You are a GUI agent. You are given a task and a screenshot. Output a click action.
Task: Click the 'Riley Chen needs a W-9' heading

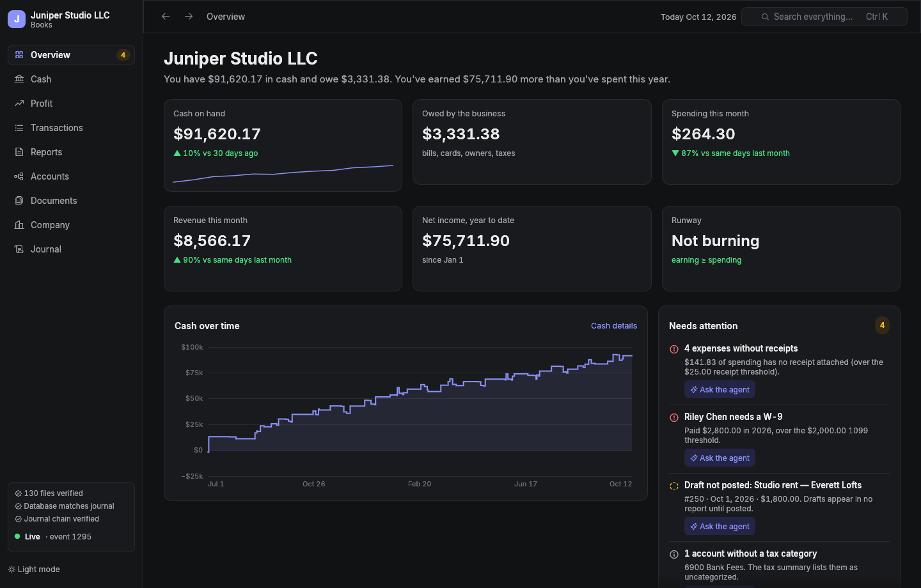pos(733,417)
